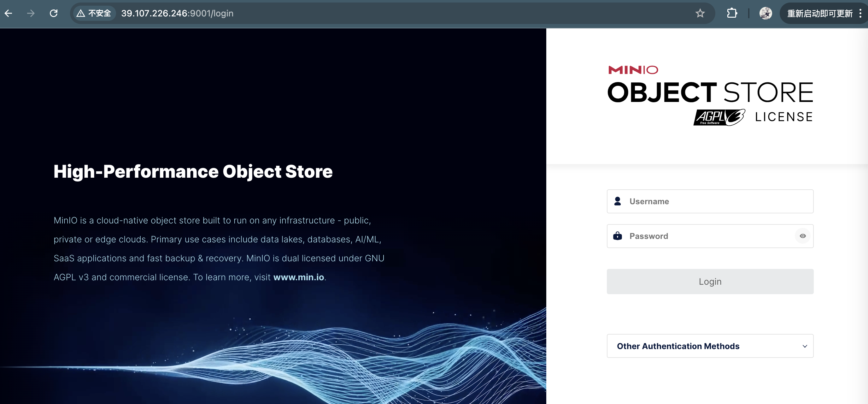868x404 pixels.
Task: Open the not-secure site warning badge
Action: coord(94,13)
